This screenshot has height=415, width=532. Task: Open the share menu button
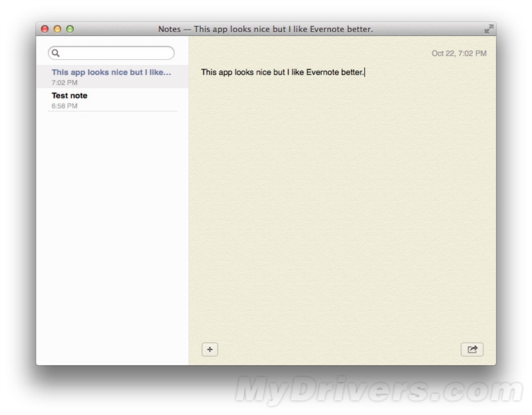pos(472,349)
